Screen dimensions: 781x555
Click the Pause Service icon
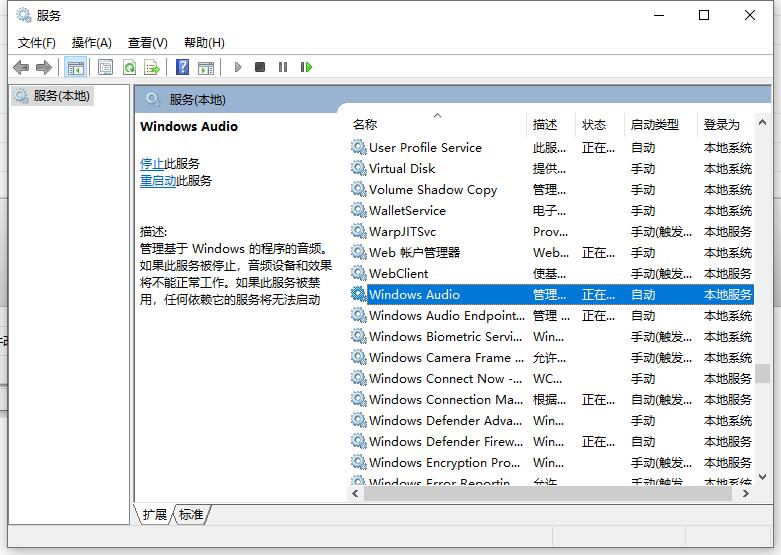283,67
